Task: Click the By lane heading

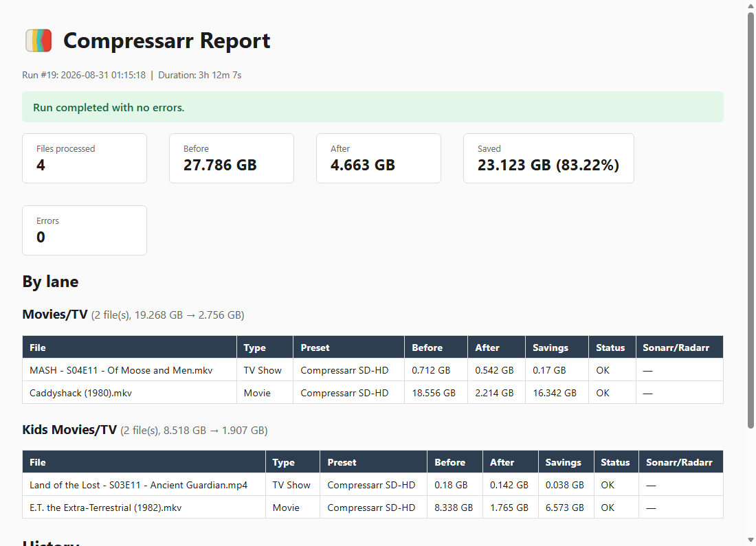Action: (x=50, y=282)
